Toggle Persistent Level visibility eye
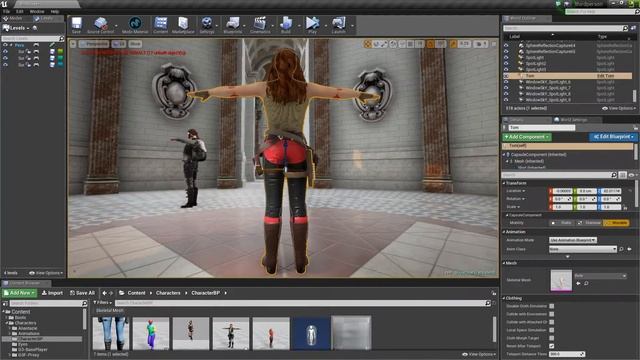Screen dimensions: 640x360 (5, 45)
